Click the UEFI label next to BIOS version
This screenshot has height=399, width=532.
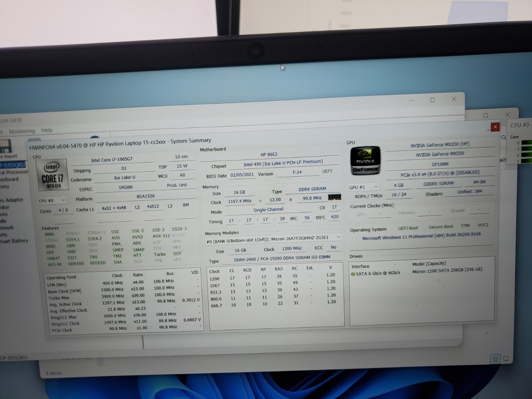(x=327, y=171)
